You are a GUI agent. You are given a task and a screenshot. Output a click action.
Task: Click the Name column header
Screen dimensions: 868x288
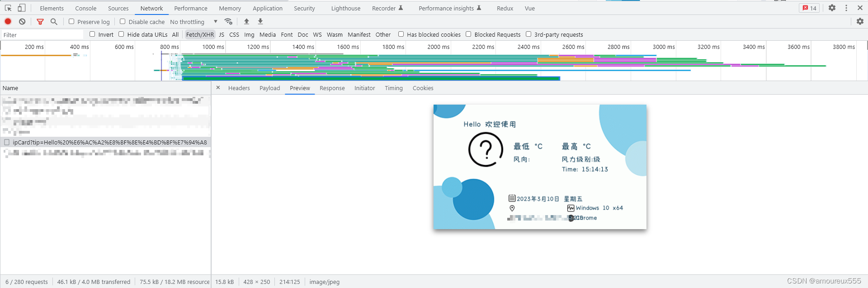tap(105, 88)
